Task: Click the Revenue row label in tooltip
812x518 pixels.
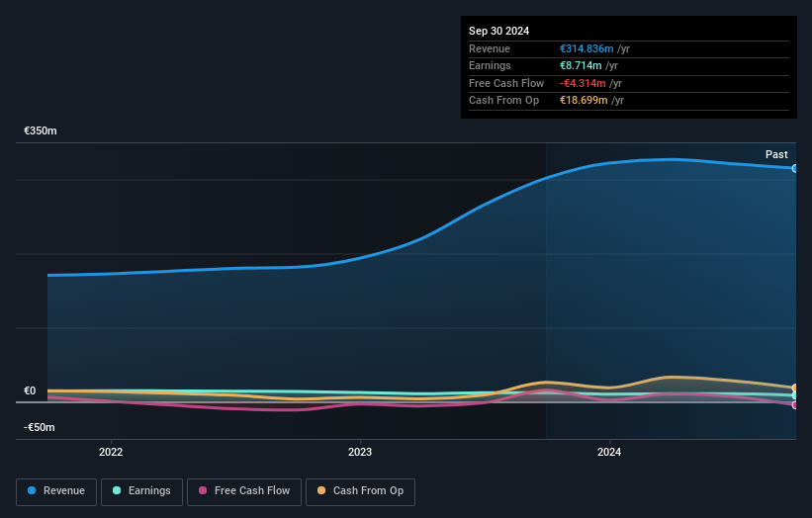Action: point(490,48)
